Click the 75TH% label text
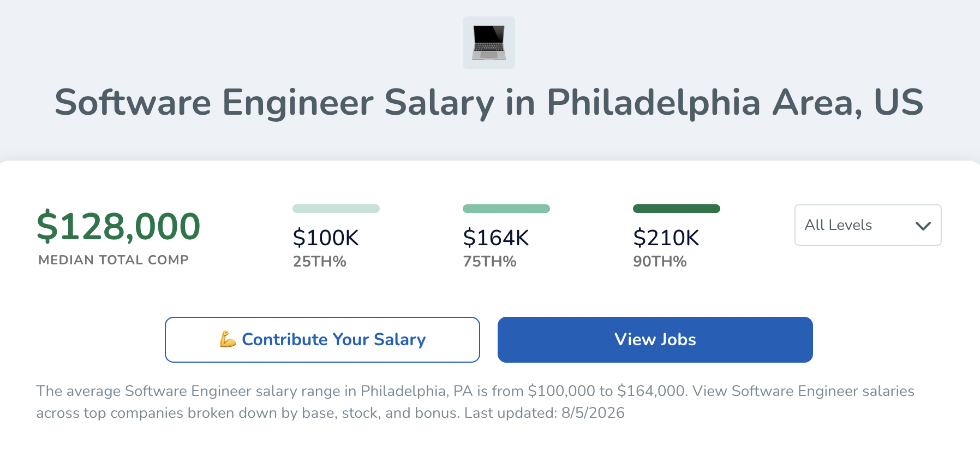The height and width of the screenshot is (461, 980). [x=489, y=262]
